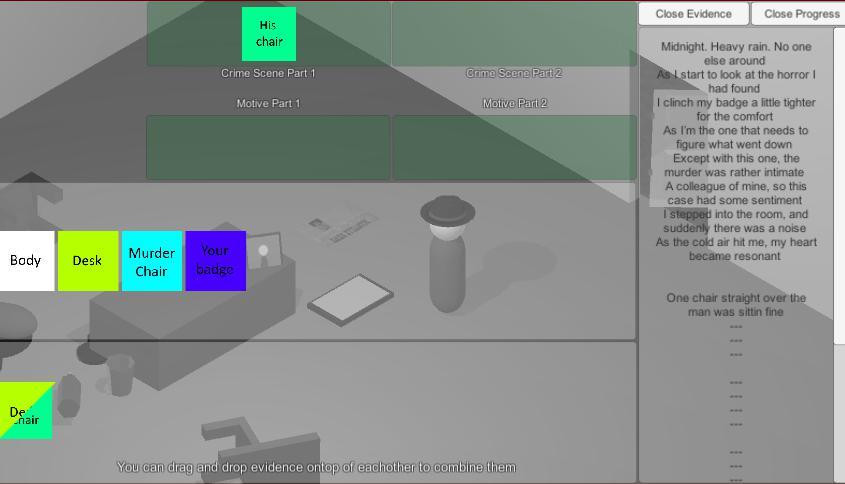Click the cup beside the desk
845x484 pixels.
click(x=120, y=376)
